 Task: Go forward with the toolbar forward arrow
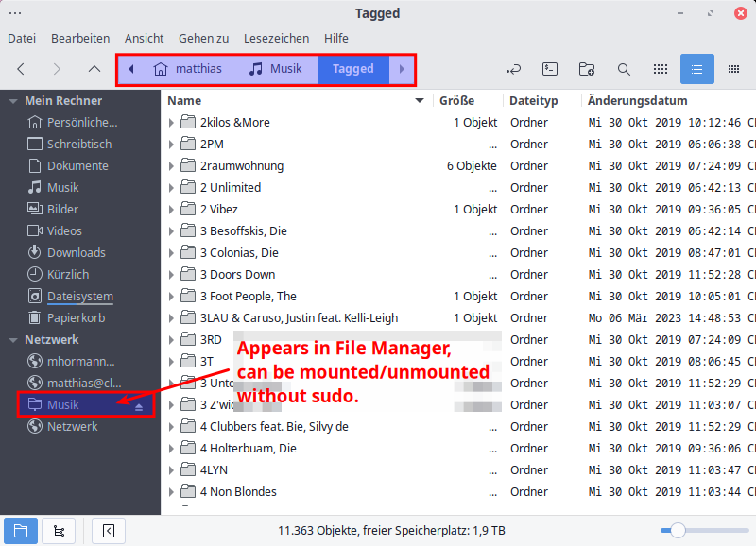pyautogui.click(x=57, y=69)
